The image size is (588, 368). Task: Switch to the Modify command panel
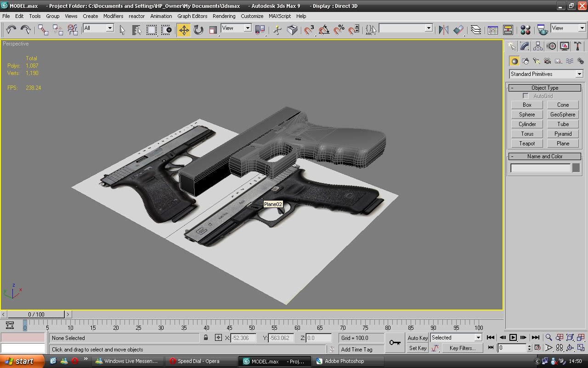pyautogui.click(x=525, y=46)
